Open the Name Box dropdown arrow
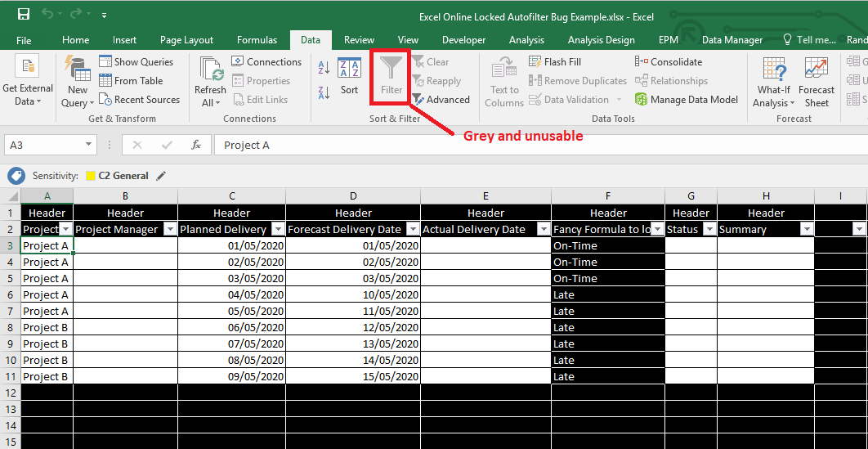The width and height of the screenshot is (868, 449). click(x=88, y=145)
